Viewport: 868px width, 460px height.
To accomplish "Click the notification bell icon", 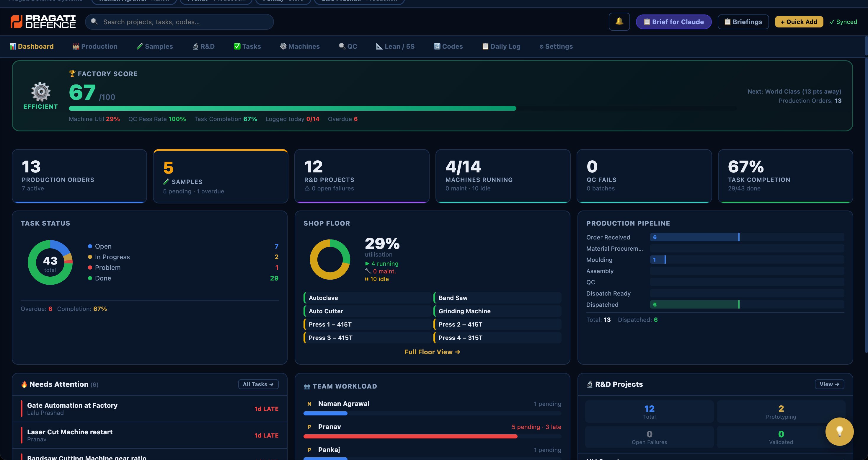I will click(619, 22).
